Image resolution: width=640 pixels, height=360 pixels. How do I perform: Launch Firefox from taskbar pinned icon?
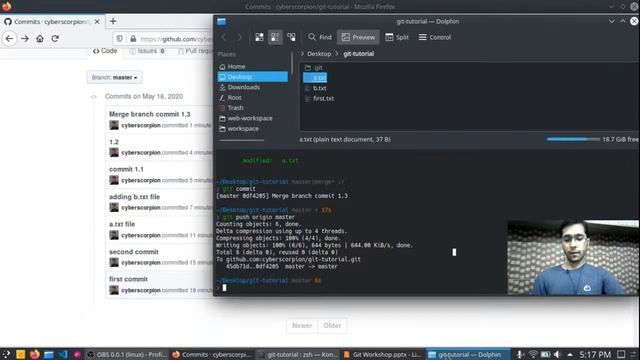[x=35, y=354]
